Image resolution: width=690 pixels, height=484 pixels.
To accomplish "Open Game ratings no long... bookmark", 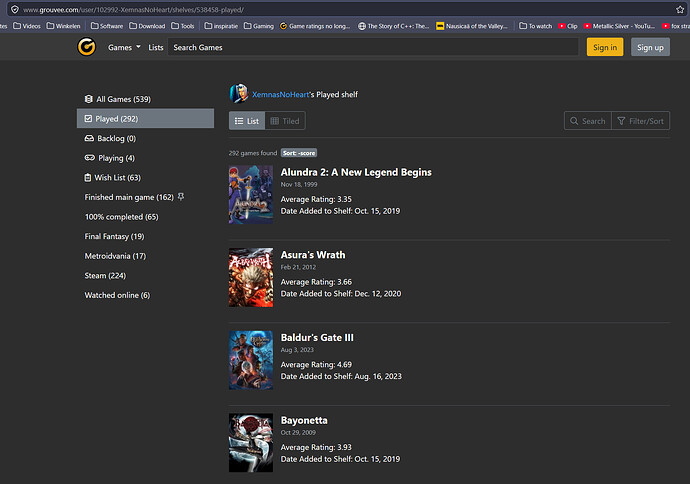I will tap(315, 26).
